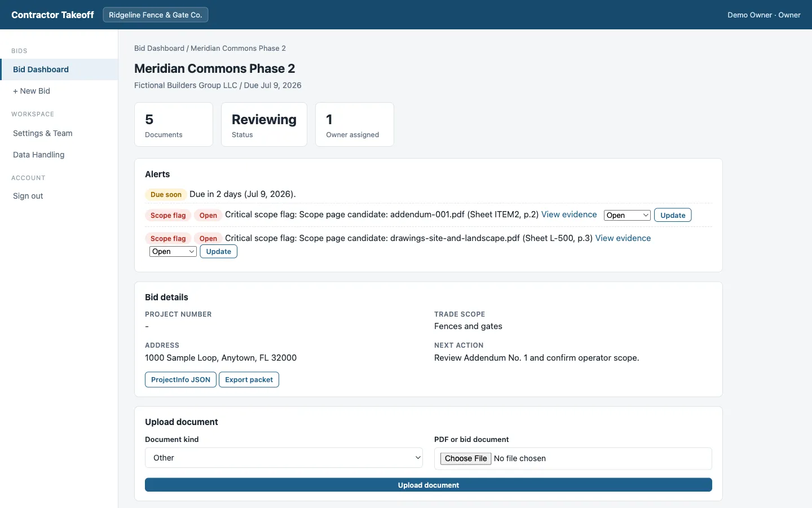Click the Meridian Commons Phase 2 heading

(x=215, y=68)
